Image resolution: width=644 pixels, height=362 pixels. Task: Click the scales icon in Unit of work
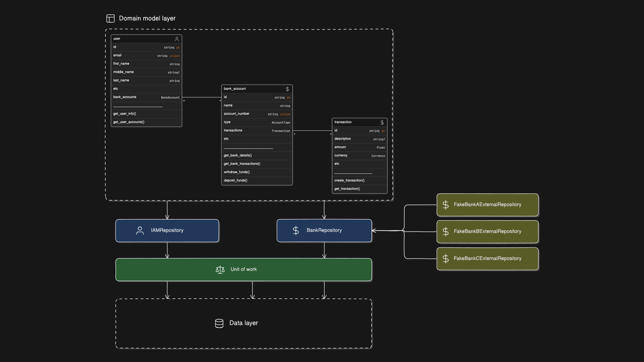(220, 269)
